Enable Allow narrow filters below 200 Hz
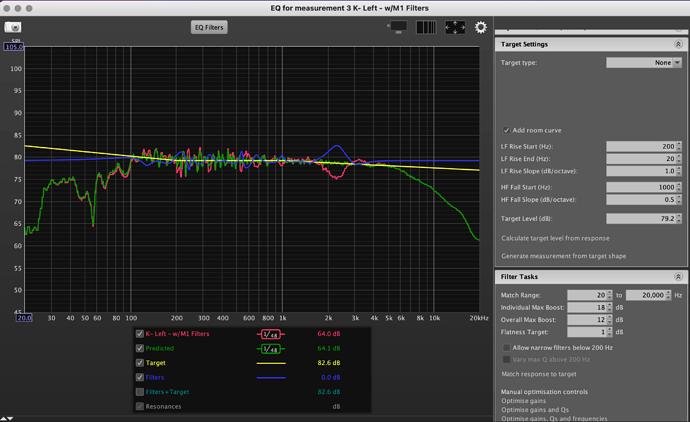Image resolution: width=690 pixels, height=422 pixels. pyautogui.click(x=506, y=348)
